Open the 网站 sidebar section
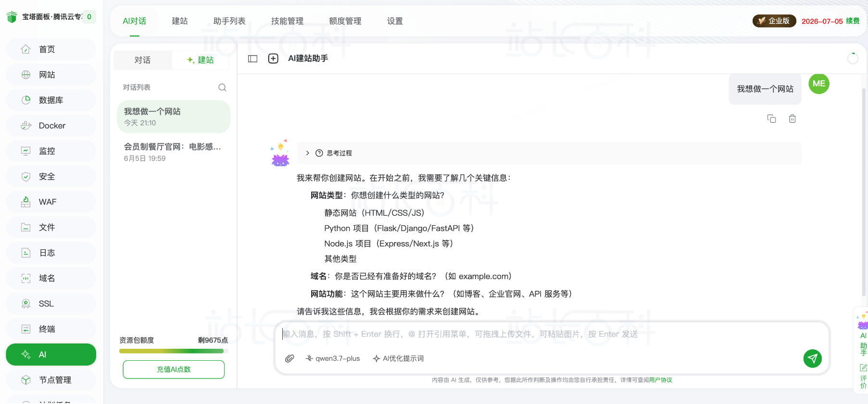This screenshot has height=404, width=868. pos(50,74)
